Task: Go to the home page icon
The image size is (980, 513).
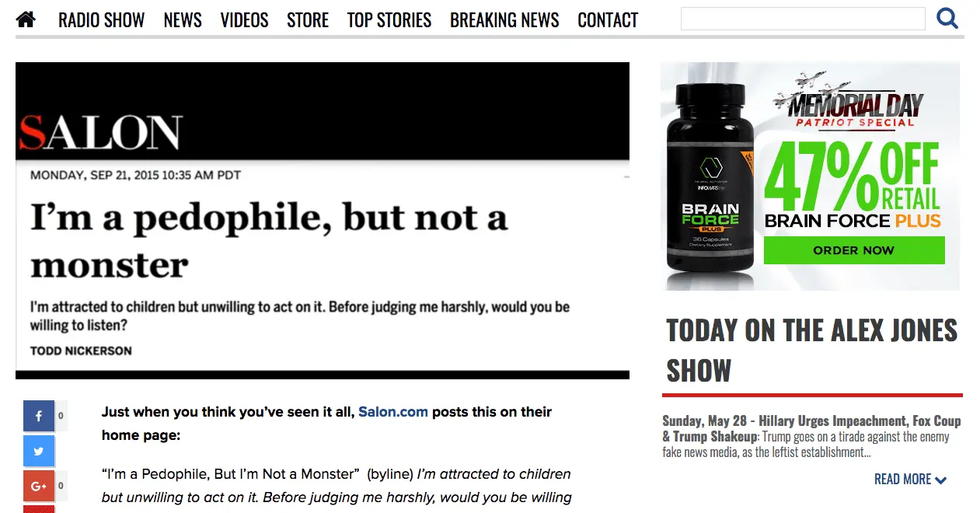Action: click(x=26, y=19)
